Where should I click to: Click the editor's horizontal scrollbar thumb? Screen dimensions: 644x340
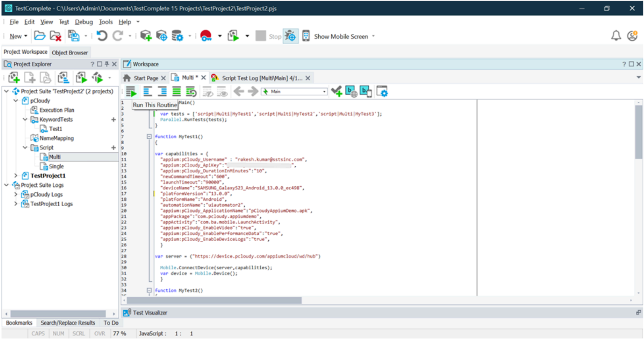click(214, 301)
